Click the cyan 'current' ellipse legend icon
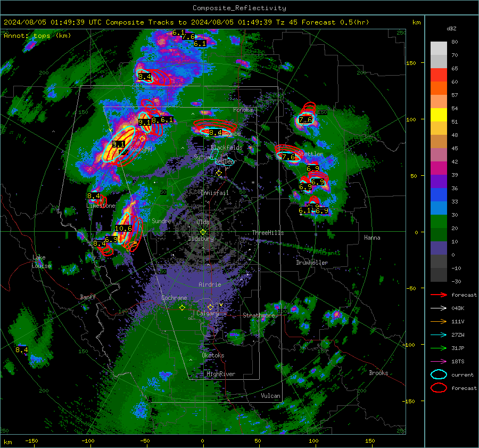This screenshot has width=479, height=448. coord(439,374)
